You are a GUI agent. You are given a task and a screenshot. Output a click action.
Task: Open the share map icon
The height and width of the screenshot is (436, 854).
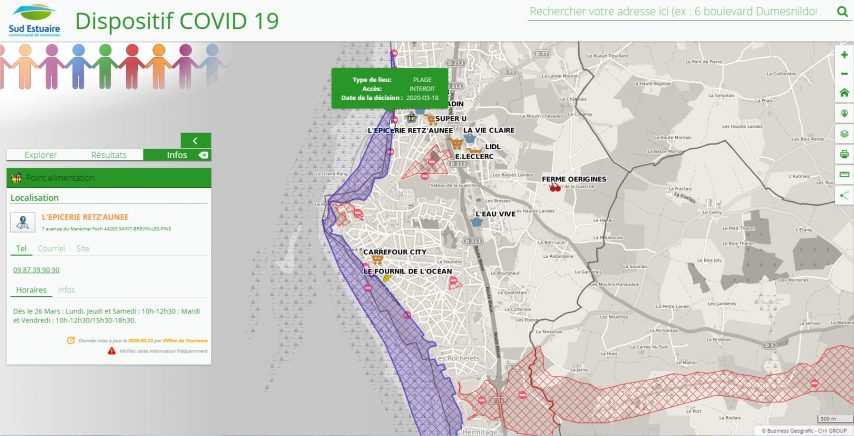click(x=844, y=195)
